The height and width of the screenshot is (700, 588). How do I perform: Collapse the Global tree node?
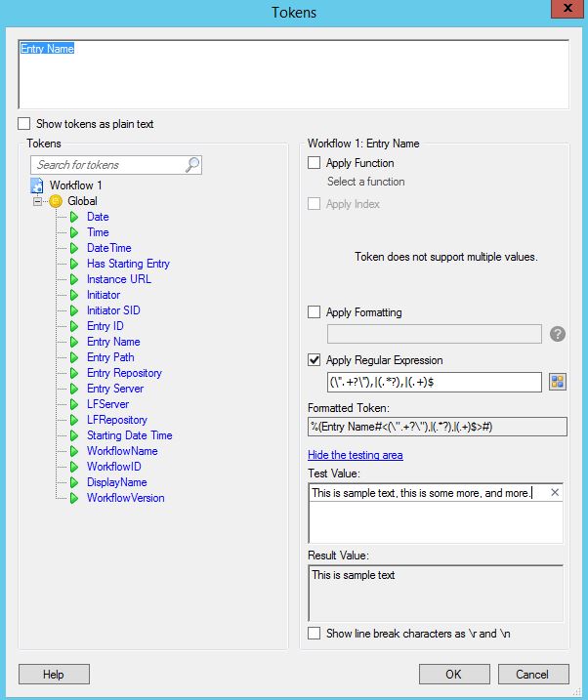click(x=37, y=201)
